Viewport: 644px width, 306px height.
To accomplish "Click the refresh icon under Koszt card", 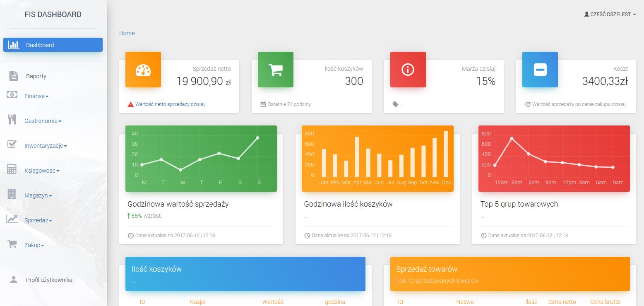I will pyautogui.click(x=528, y=104).
